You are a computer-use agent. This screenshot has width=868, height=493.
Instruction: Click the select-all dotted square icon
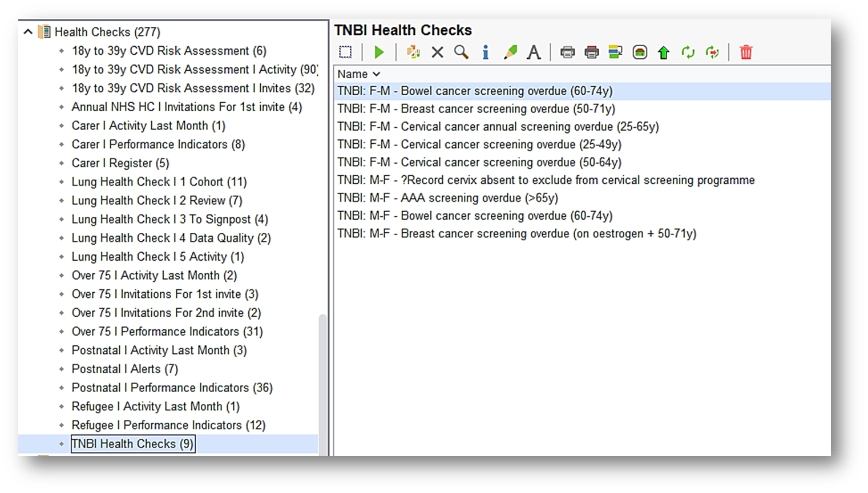coord(345,52)
